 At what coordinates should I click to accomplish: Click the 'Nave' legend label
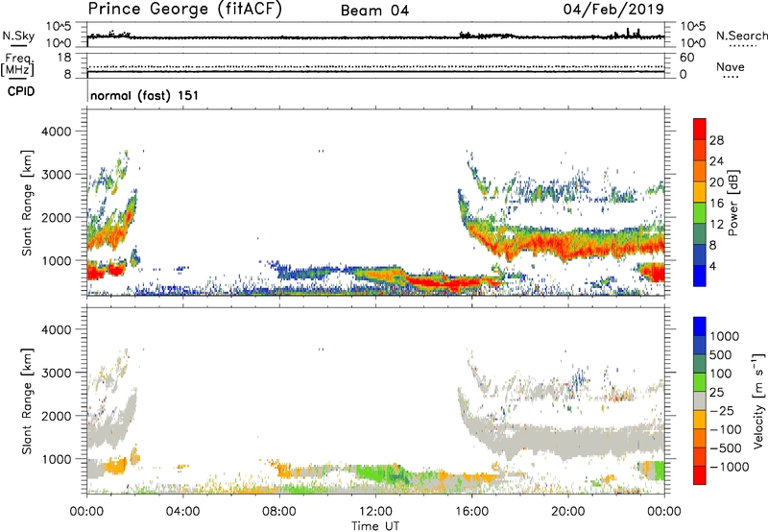point(731,67)
